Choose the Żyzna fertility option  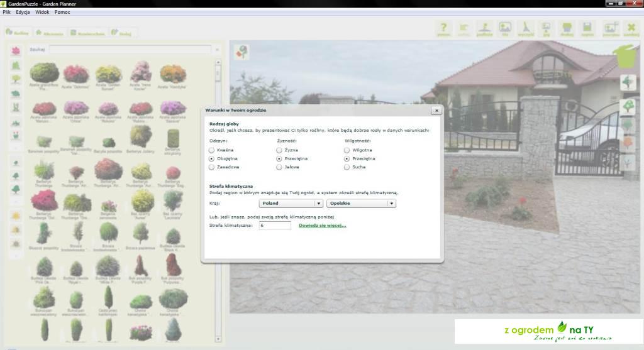tap(279, 151)
